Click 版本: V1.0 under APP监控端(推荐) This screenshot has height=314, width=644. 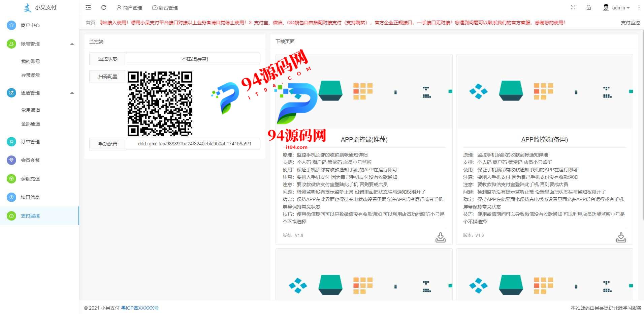[293, 235]
